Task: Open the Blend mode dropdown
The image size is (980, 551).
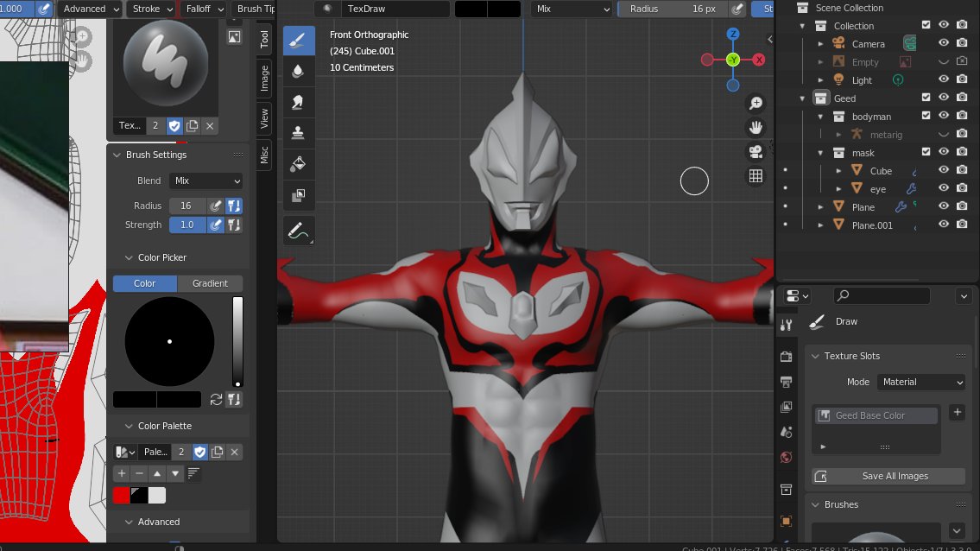Action: click(206, 180)
